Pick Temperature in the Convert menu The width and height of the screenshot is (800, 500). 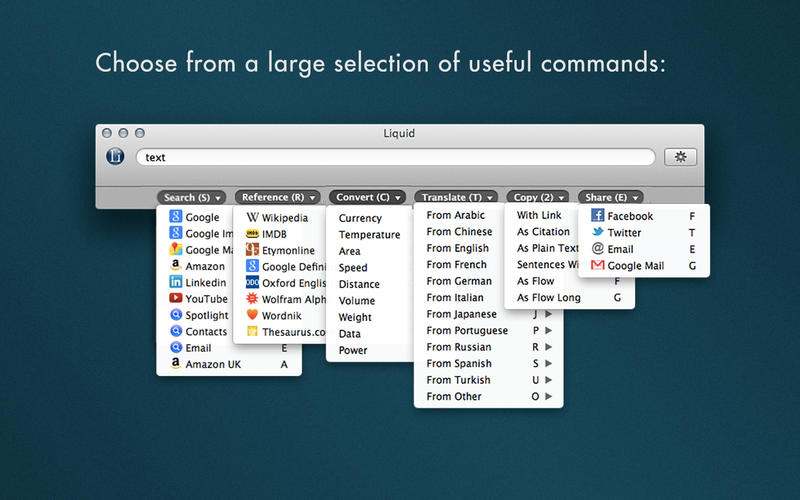pyautogui.click(x=369, y=235)
